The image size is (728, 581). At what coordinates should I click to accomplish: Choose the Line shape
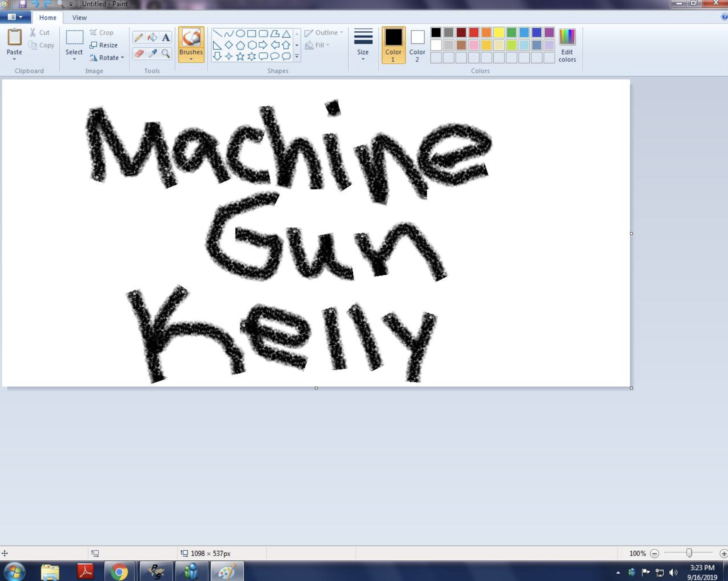coord(217,34)
